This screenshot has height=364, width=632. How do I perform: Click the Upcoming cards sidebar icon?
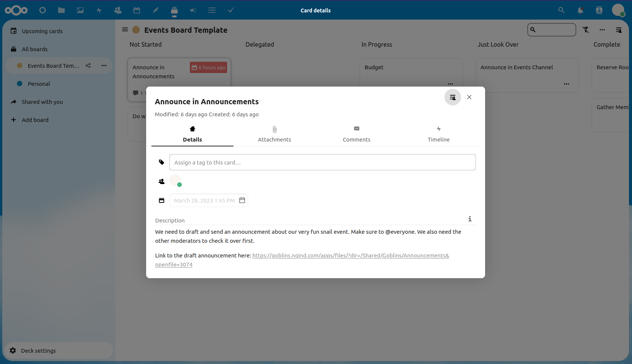(14, 31)
